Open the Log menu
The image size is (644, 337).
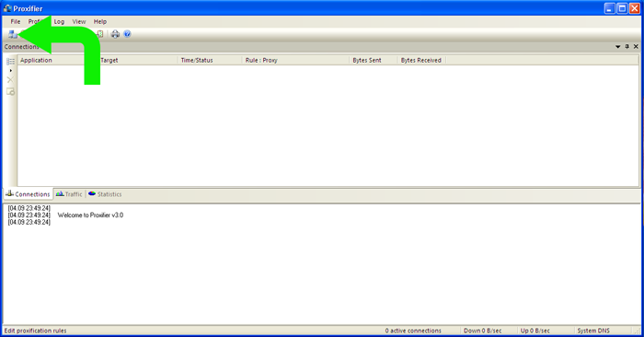tap(59, 22)
